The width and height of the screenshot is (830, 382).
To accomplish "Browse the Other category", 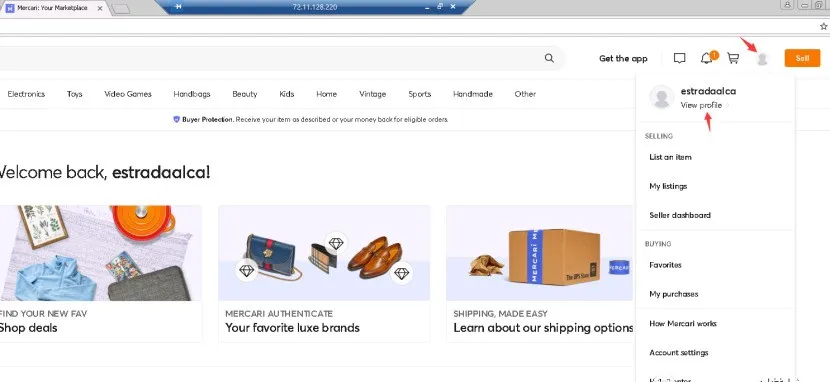I will (x=525, y=94).
